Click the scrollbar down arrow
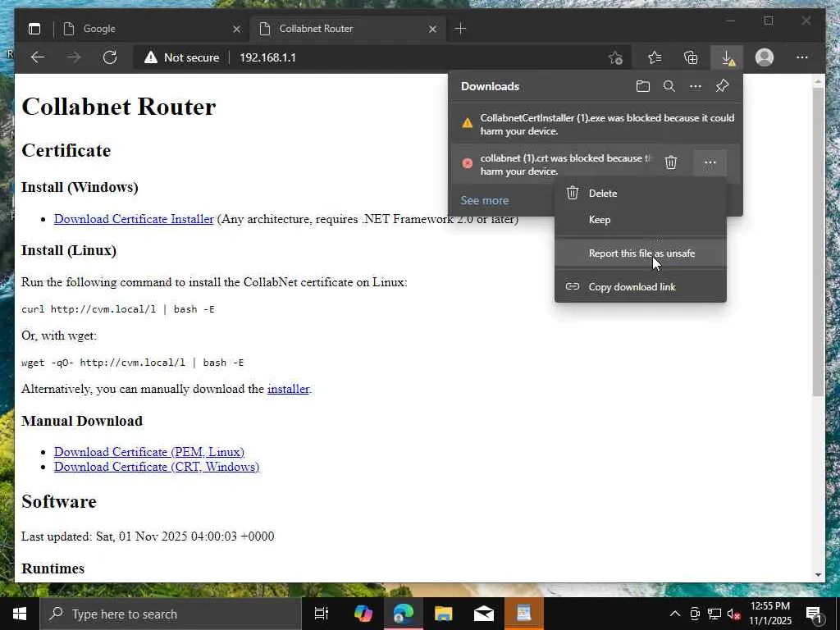This screenshot has width=840, height=630. click(818, 574)
